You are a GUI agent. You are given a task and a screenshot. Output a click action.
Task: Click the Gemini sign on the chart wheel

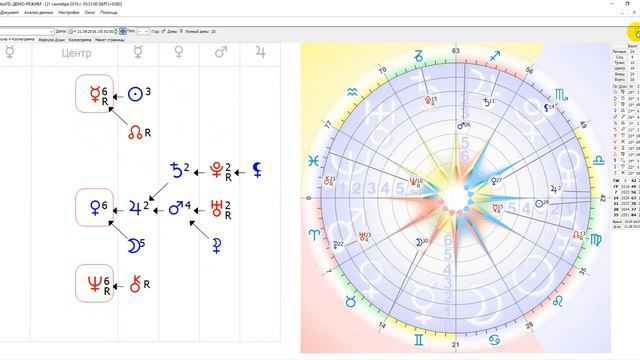[x=419, y=340]
